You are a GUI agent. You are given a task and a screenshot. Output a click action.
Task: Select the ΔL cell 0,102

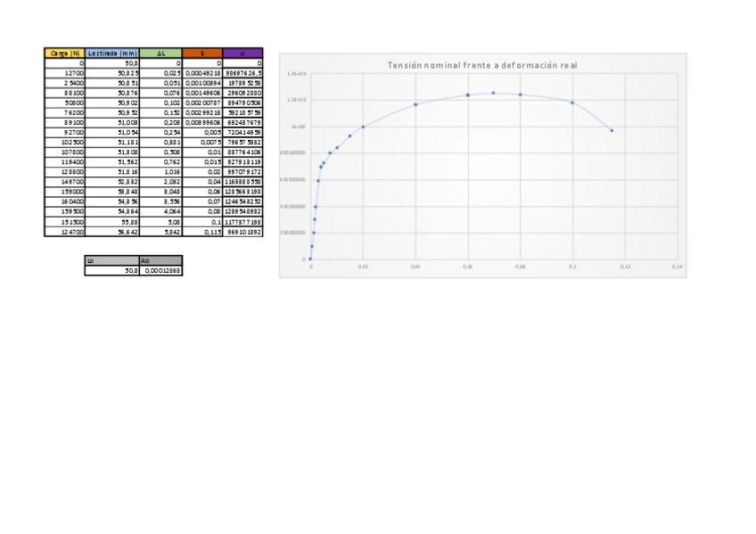click(161, 103)
